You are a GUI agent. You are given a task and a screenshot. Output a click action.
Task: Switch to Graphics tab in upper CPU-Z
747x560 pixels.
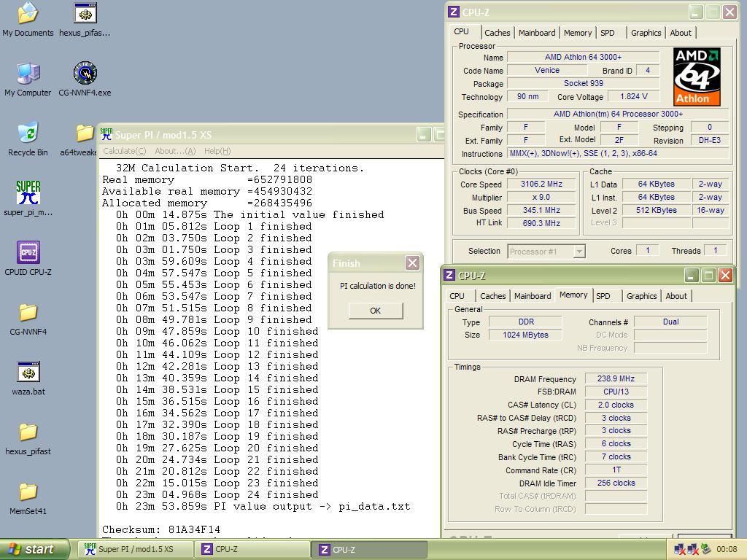[646, 33]
